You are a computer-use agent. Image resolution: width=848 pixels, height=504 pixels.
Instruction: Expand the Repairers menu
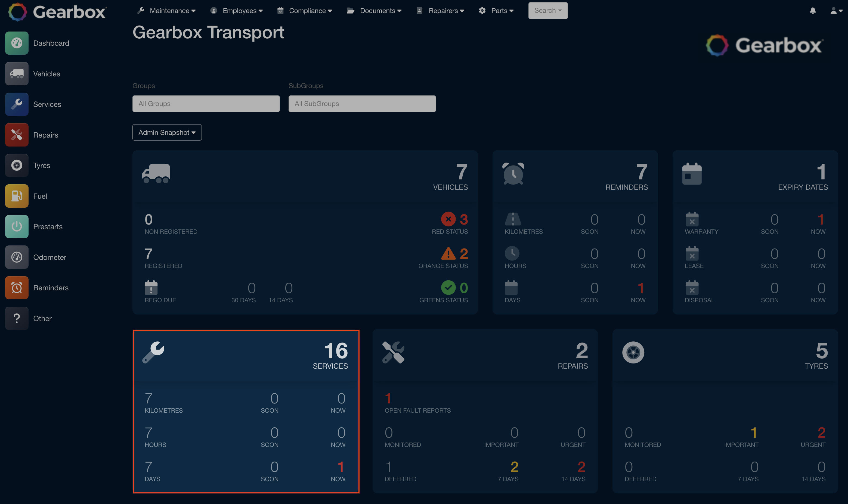click(x=440, y=11)
